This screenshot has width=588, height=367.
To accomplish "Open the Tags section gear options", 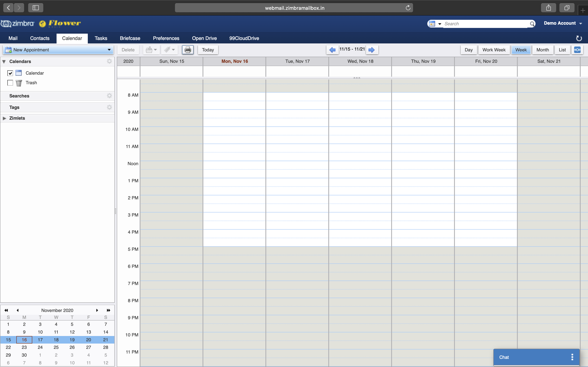I will coord(109,107).
